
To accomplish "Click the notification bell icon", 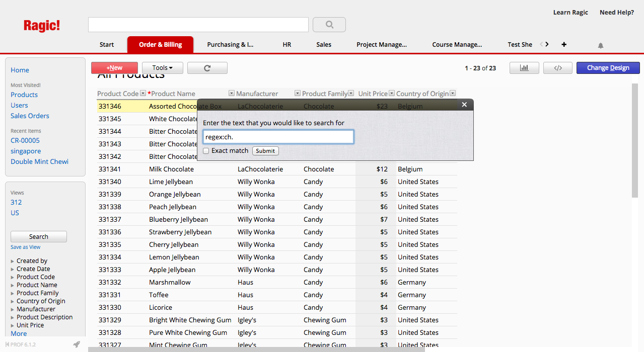I will [601, 45].
